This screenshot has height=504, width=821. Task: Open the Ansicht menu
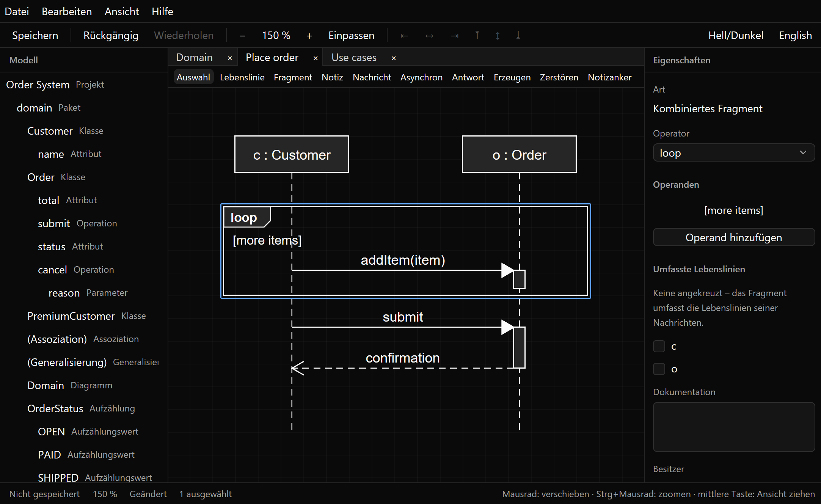[x=122, y=11]
